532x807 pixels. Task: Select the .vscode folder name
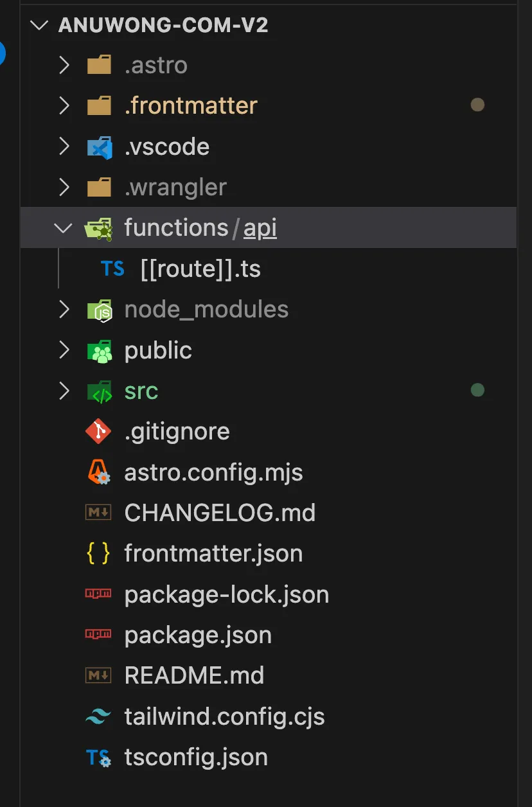[167, 147]
